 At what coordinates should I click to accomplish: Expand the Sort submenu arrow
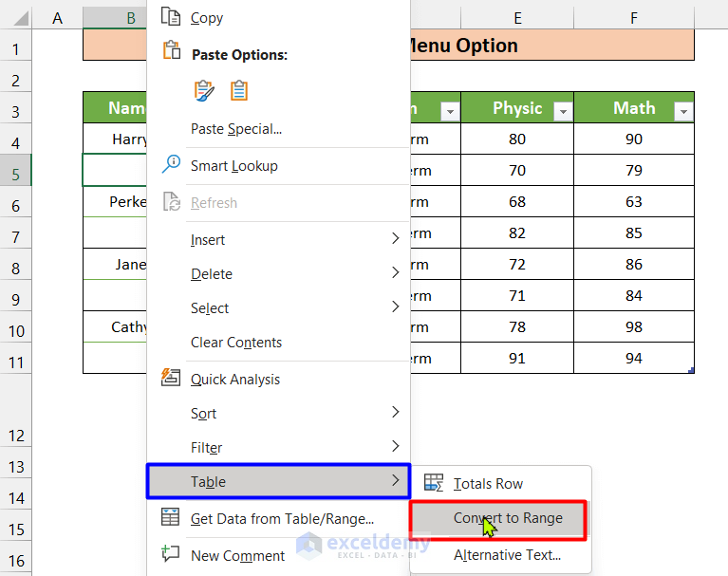pos(395,413)
